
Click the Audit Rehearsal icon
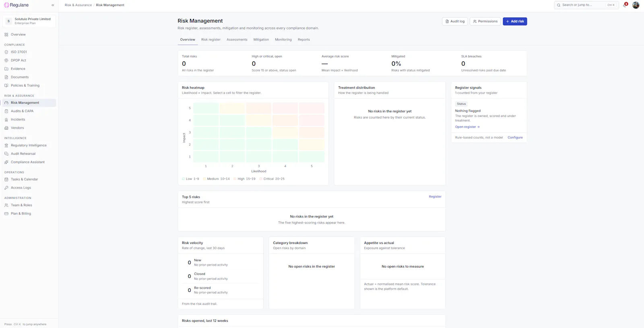(6, 154)
